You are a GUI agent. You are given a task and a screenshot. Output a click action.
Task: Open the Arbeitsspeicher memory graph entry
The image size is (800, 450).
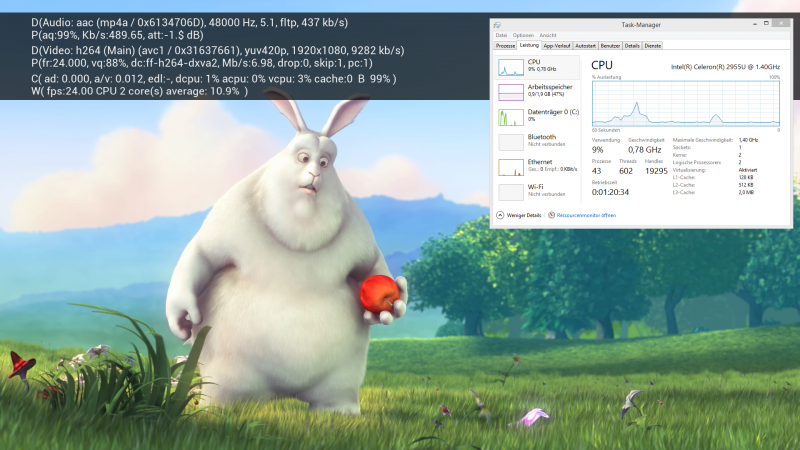[538, 92]
